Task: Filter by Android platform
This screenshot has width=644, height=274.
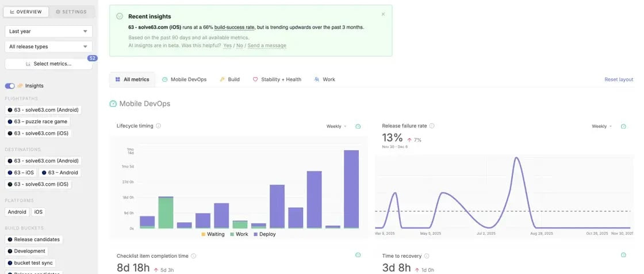Action: tap(17, 212)
